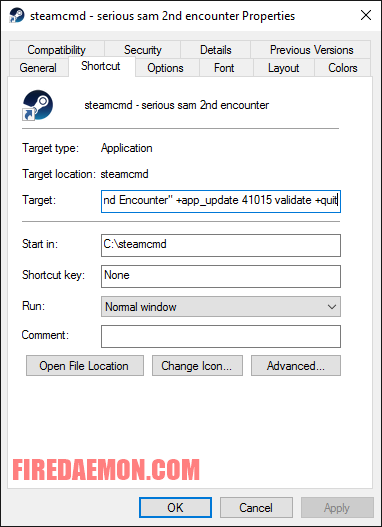
Task: Switch to the Colors tab
Action: [x=342, y=68]
